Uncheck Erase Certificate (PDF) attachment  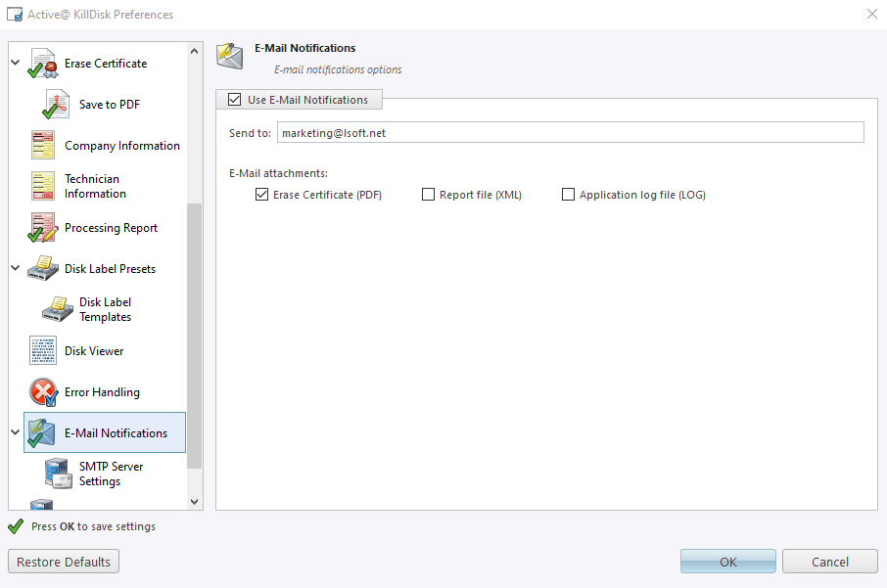261,194
